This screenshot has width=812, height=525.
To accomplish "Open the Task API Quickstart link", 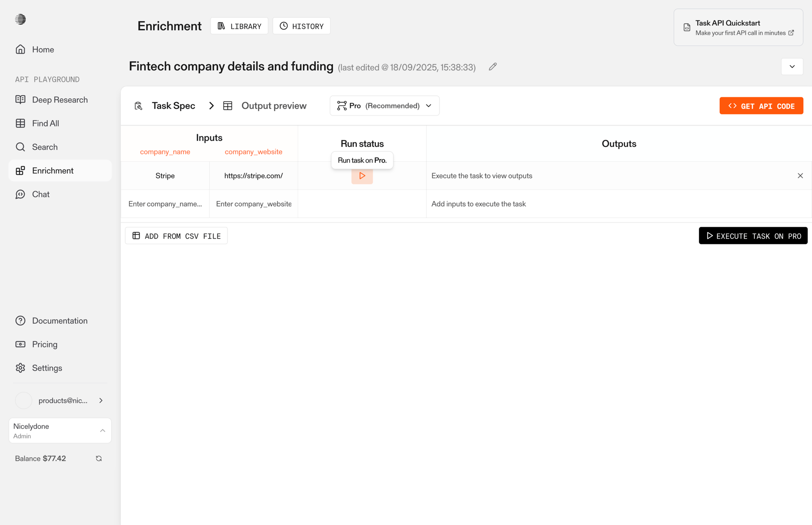I will [738, 27].
